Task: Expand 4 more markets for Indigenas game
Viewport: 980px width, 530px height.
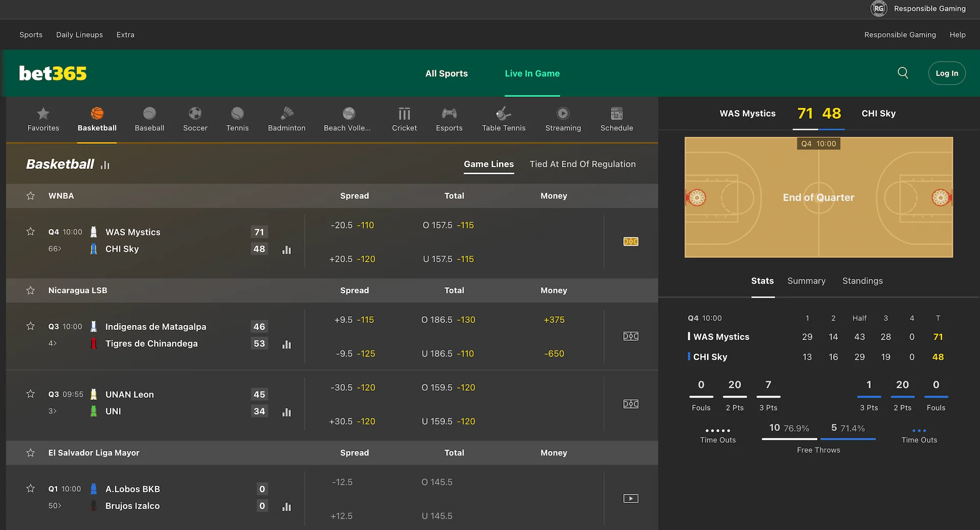Action: (53, 343)
